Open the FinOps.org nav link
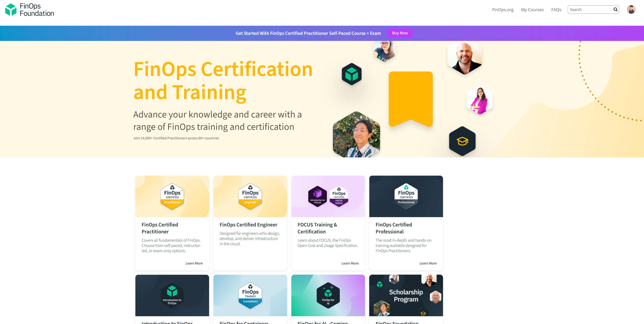 [502, 10]
